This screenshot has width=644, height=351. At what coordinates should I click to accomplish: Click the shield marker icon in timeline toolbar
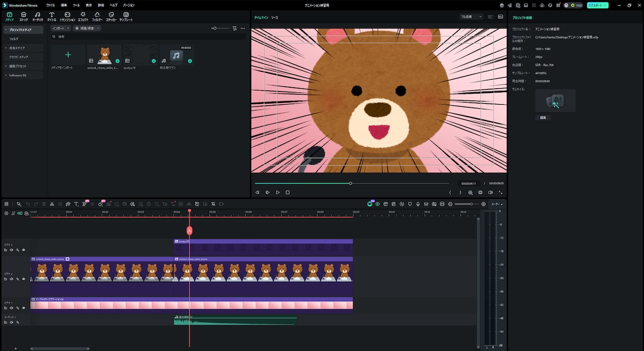[x=410, y=204]
